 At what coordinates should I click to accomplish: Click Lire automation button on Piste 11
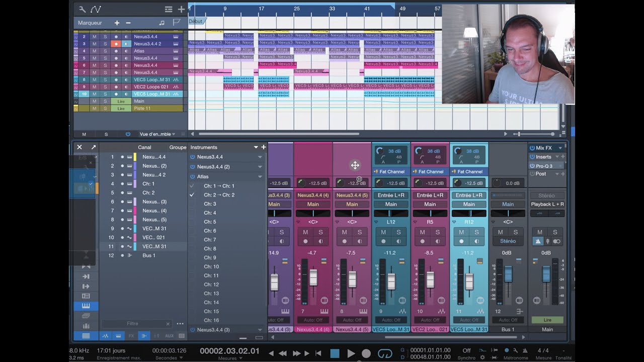click(x=121, y=108)
